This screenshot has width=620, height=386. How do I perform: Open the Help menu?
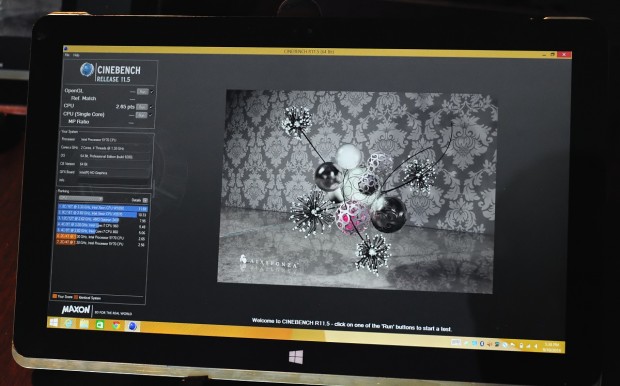76,55
